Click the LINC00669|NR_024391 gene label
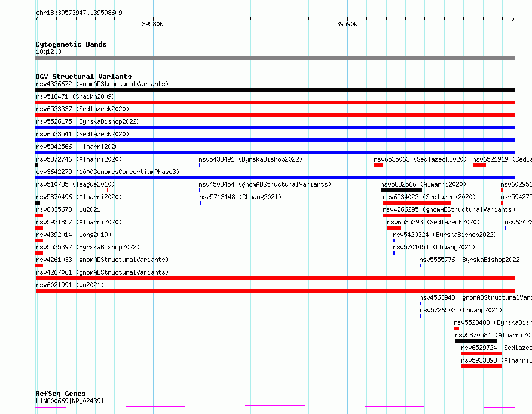The height and width of the screenshot is (414, 532). pos(70,401)
